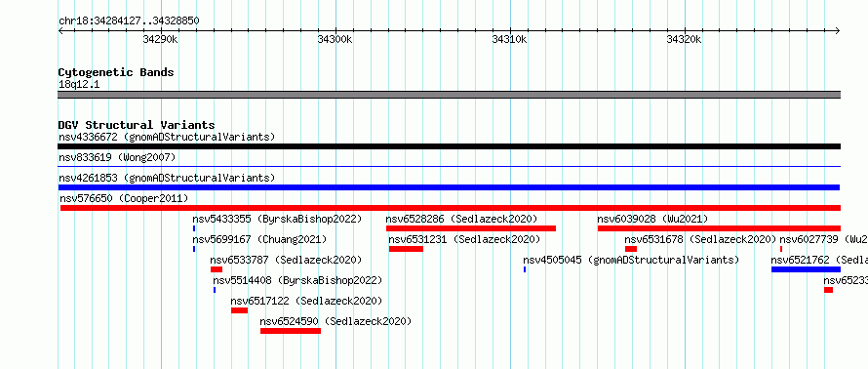
Task: Select the thin blue nsv833619 track line
Action: point(449,166)
